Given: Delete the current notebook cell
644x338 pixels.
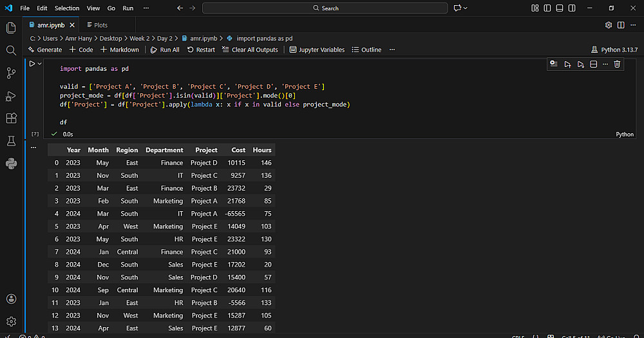Looking at the screenshot, I should click(617, 64).
